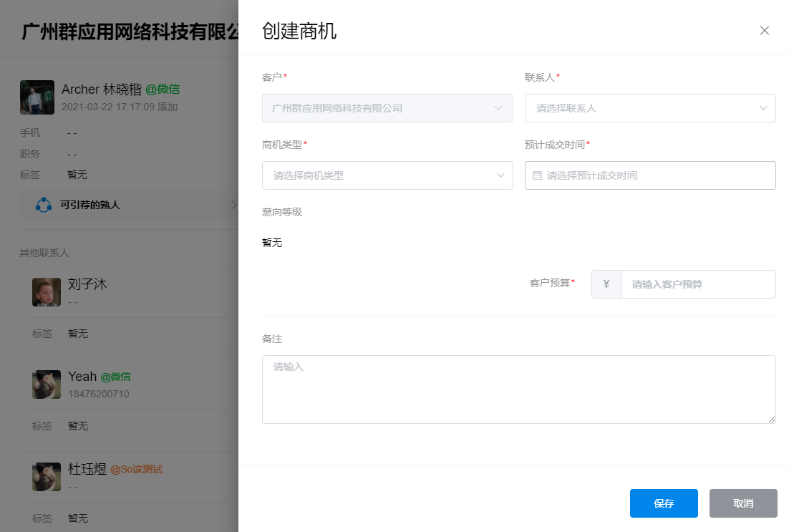Viewport: 789px width, 532px height.
Task: Click 杜珏煜's avatar image
Action: 47,477
